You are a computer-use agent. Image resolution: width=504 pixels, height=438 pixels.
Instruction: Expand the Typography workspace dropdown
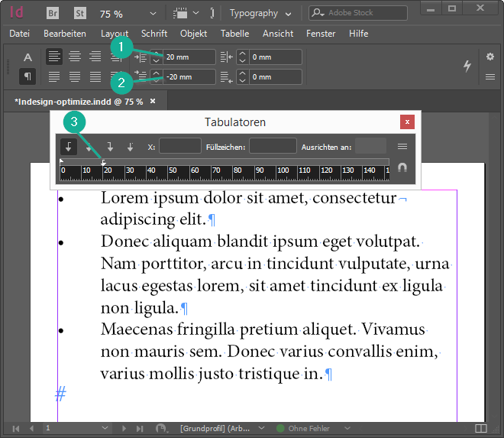(x=288, y=14)
